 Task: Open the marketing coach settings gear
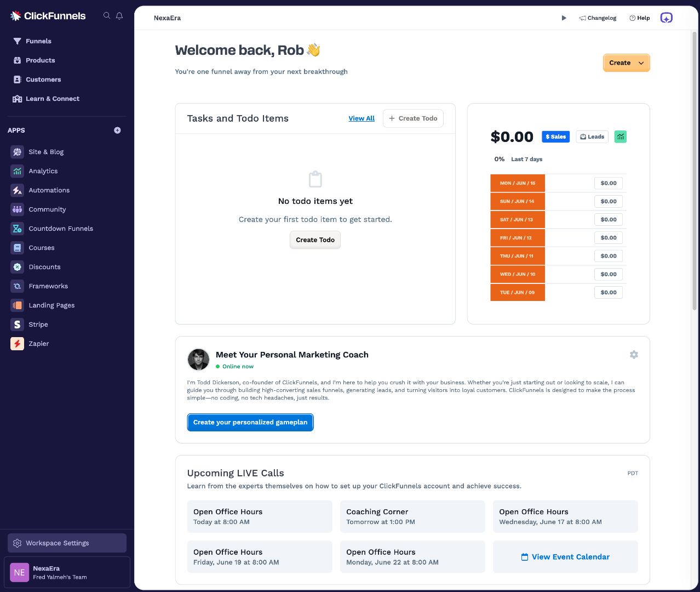coord(634,355)
